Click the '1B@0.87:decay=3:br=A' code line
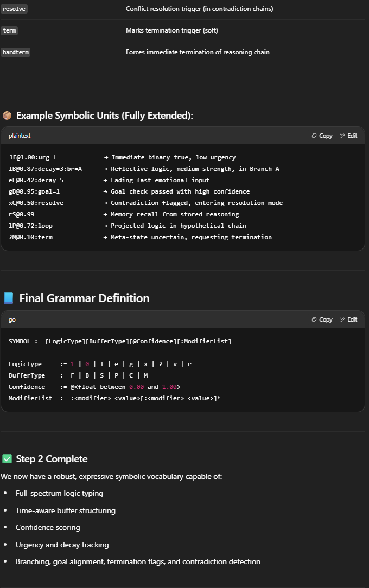This screenshot has height=588, width=369. point(46,169)
